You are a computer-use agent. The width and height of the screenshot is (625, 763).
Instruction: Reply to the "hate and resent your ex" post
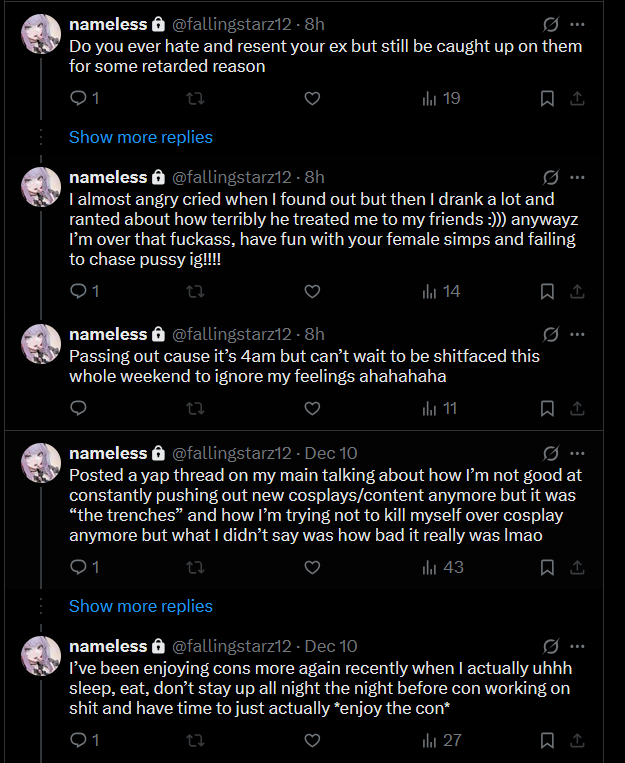pyautogui.click(x=79, y=98)
